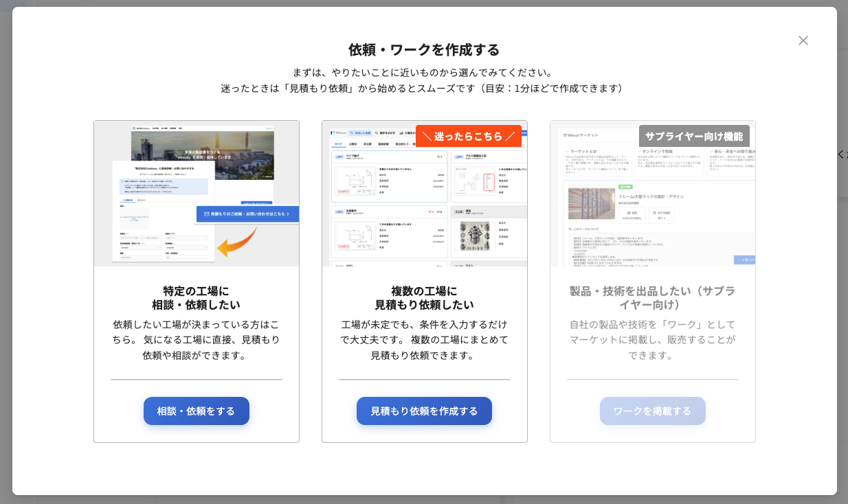
Task: Click the 見積もり依頼を作成する button
Action: 424,411
